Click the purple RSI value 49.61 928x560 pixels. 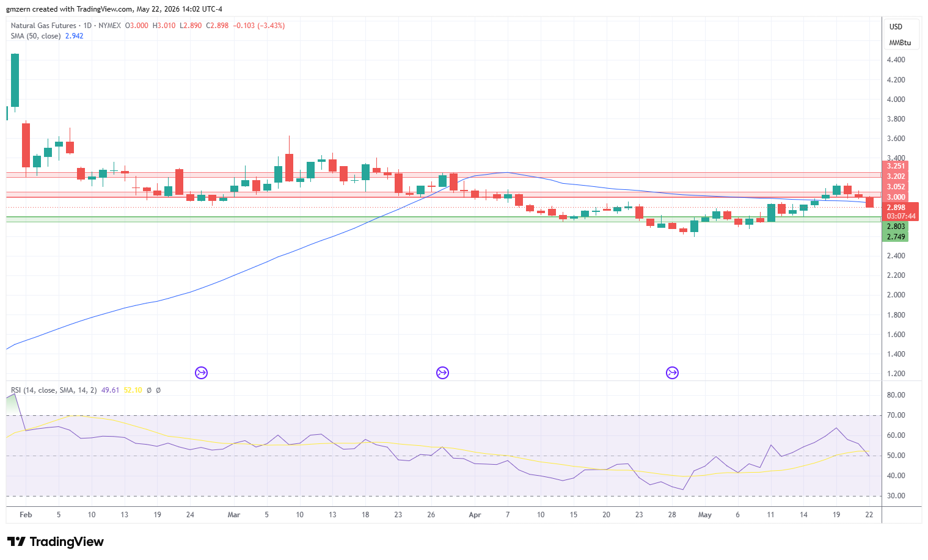click(110, 390)
